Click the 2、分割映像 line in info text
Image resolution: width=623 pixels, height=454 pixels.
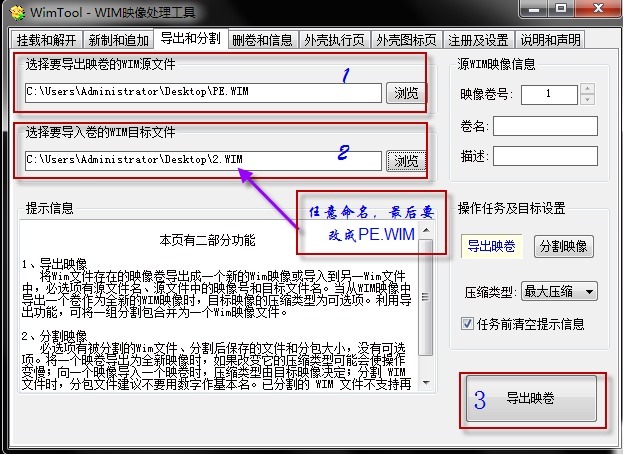click(54, 336)
